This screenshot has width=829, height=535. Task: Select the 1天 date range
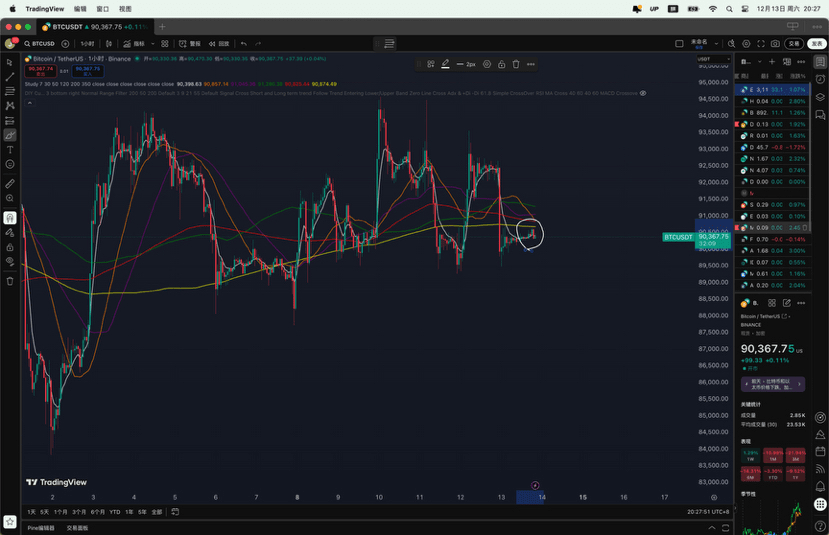pyautogui.click(x=32, y=512)
